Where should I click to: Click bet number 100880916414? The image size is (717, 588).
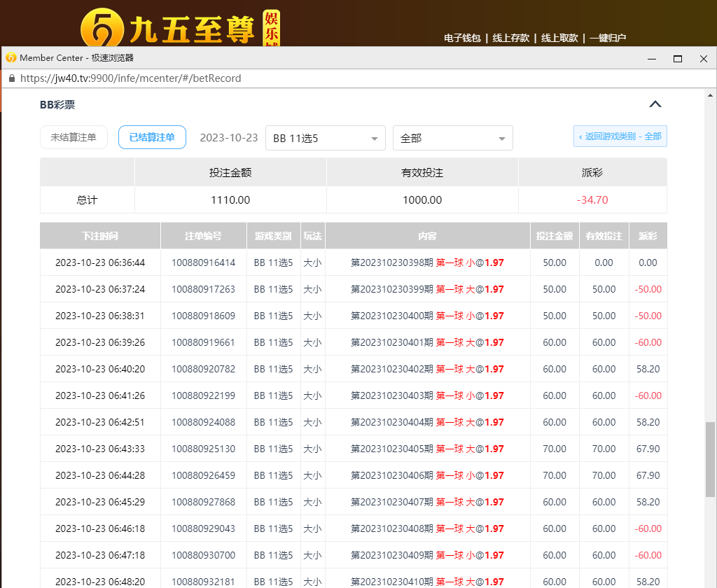203,262
